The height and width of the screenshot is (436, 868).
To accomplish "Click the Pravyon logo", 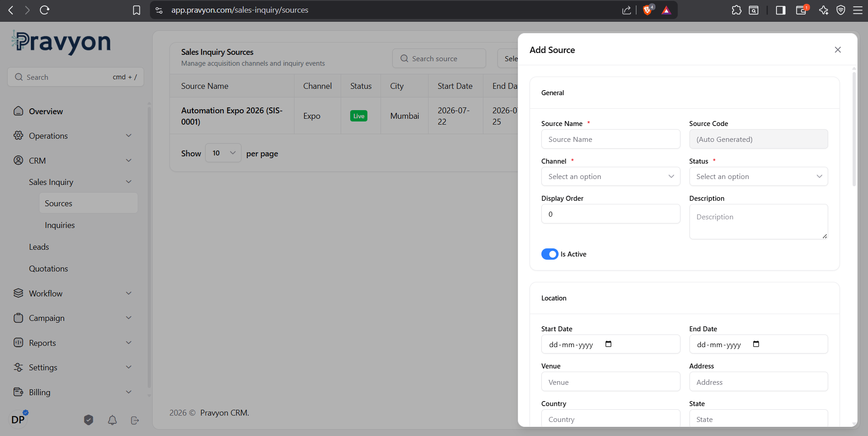I will pos(61,43).
